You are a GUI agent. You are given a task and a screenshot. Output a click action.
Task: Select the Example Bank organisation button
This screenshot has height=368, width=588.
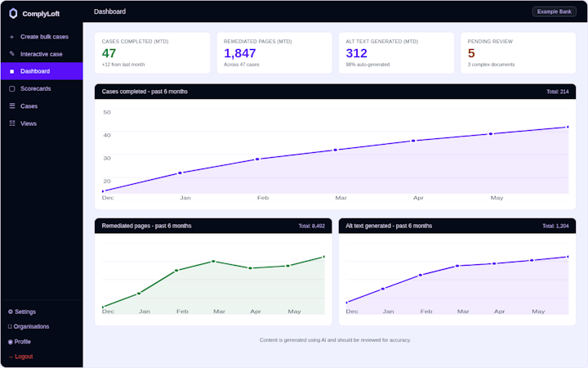(x=555, y=11)
